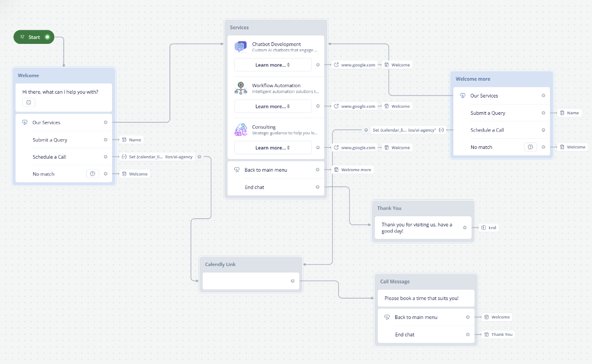Open the Learn more dropdown for Consulting
The height and width of the screenshot is (364, 592).
coord(273,147)
